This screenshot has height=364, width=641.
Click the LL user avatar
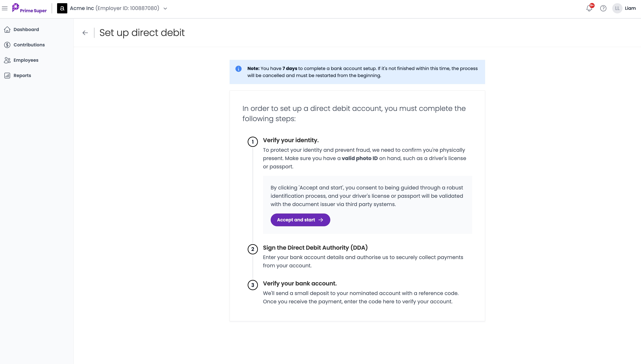[x=617, y=8]
